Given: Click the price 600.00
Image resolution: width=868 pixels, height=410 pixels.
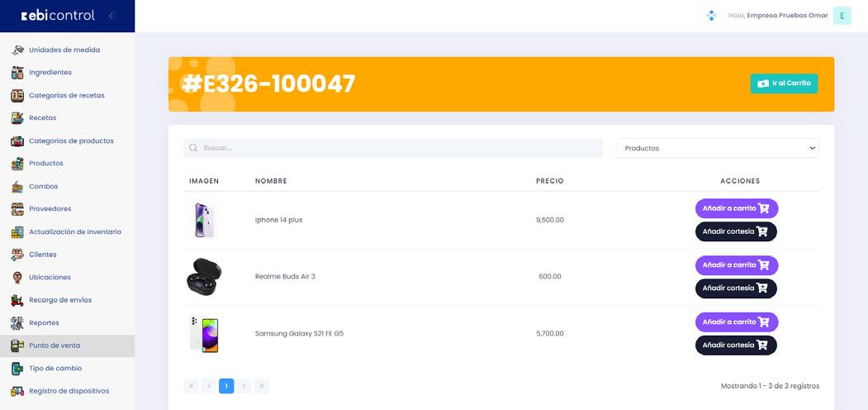Looking at the screenshot, I should [x=550, y=276].
